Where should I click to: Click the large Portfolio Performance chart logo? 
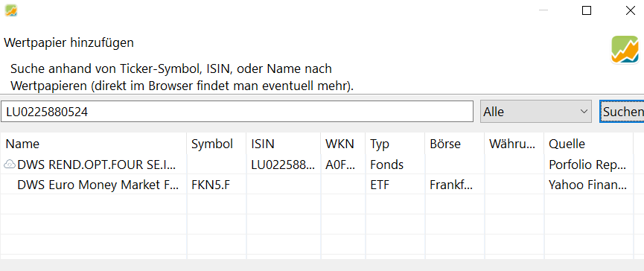point(625,50)
